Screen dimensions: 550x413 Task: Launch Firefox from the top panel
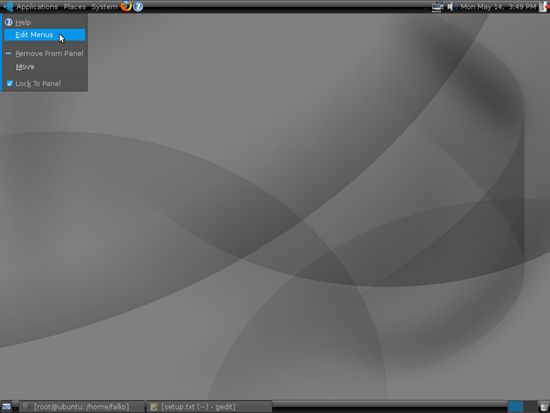[126, 6]
